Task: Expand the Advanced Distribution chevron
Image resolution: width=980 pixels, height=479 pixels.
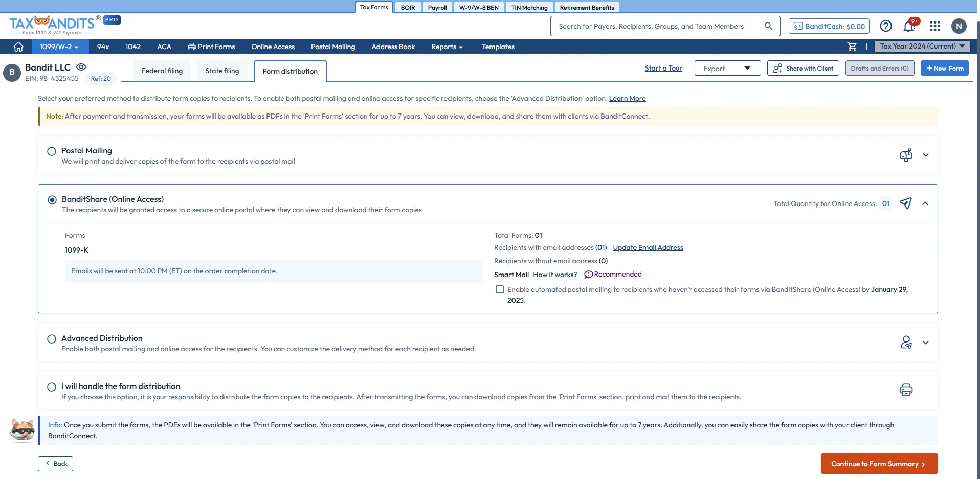Action: [x=926, y=343]
